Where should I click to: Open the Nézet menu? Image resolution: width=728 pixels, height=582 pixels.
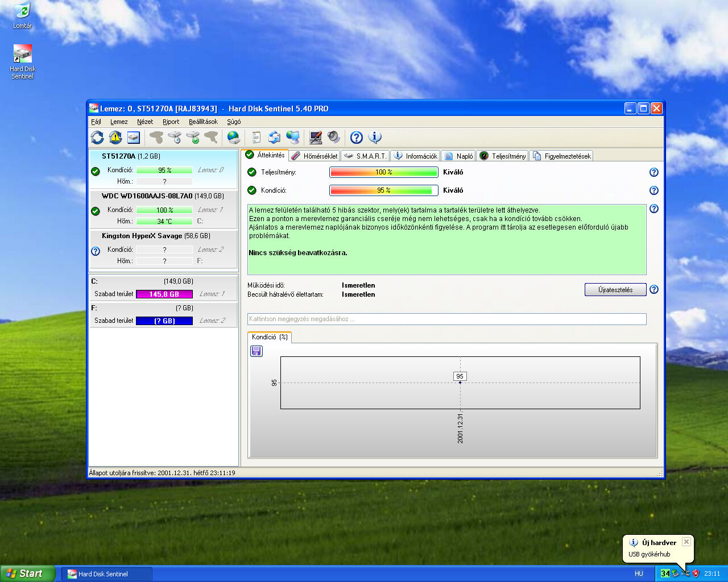click(x=145, y=122)
